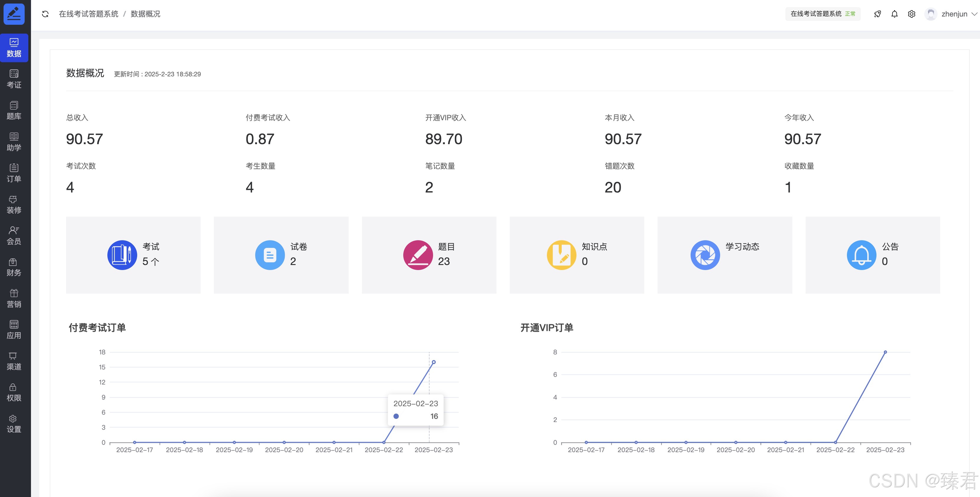Open 题库 in the sidebar menu
Viewport: 980px width, 497px height.
click(x=14, y=110)
